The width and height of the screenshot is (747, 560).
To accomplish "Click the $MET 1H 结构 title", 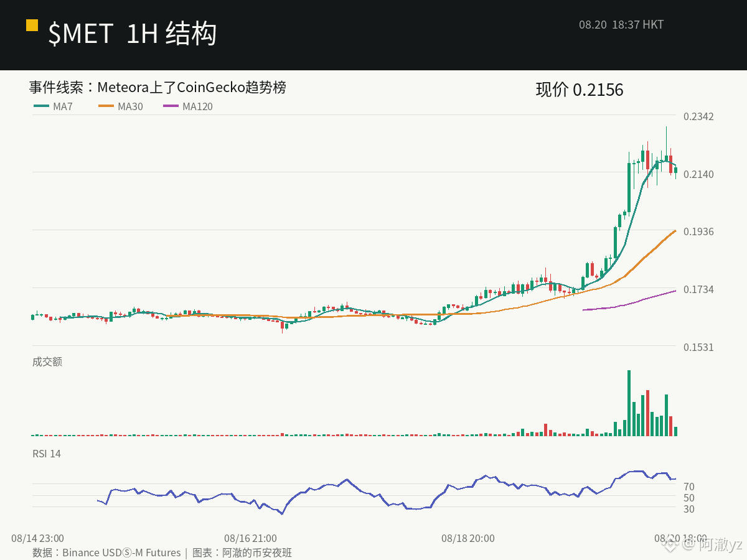I will 132,33.
